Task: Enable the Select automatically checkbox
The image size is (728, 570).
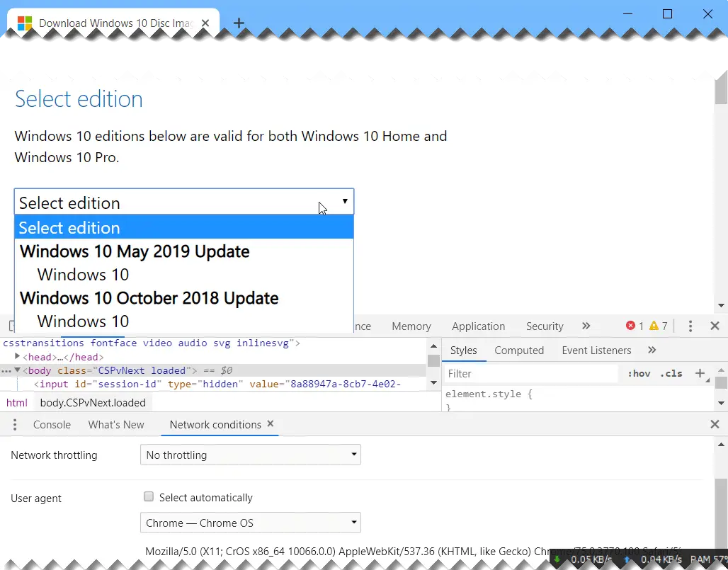Action: pos(149,496)
